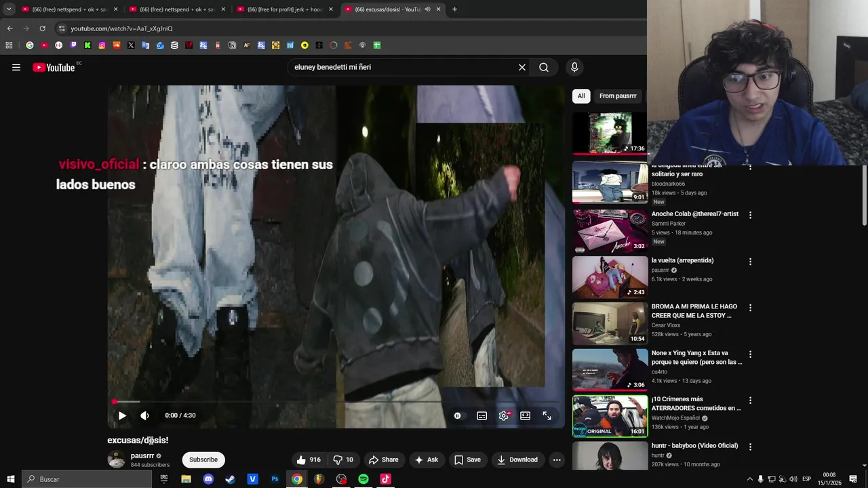This screenshot has height=488, width=868.
Task: Reload the current page
Action: [42, 28]
